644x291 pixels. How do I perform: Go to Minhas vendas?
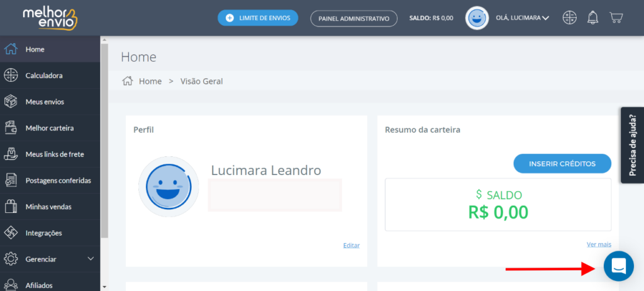point(50,207)
